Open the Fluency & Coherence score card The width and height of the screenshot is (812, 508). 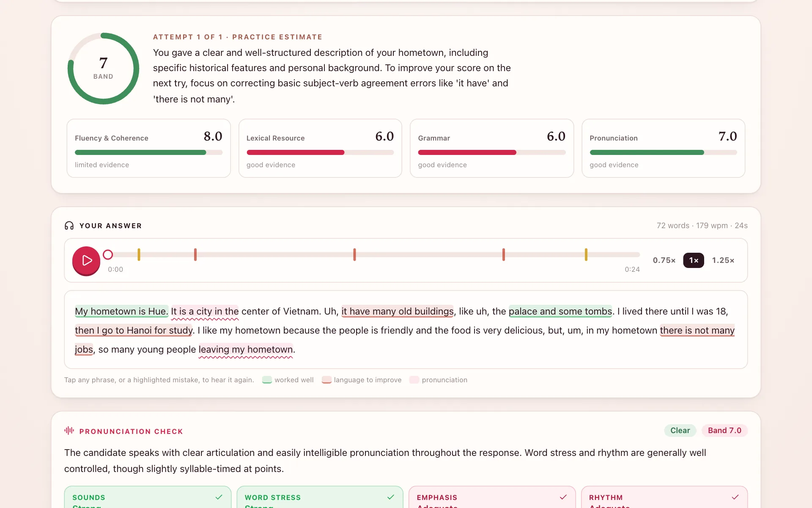(x=149, y=148)
